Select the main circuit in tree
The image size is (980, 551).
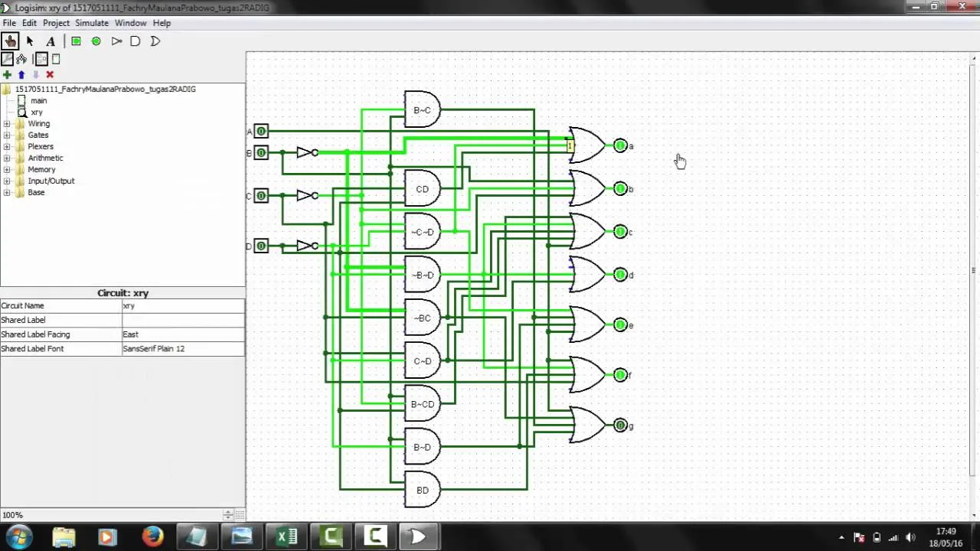pyautogui.click(x=38, y=100)
